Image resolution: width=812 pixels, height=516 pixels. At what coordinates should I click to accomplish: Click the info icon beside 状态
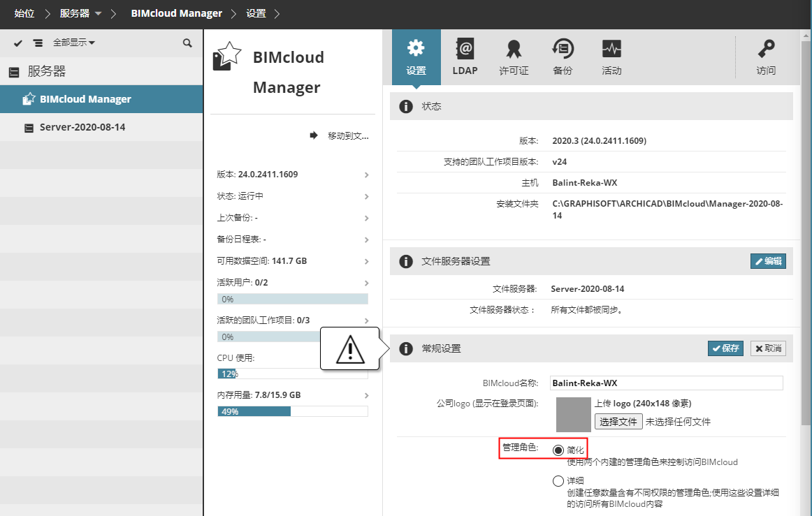(406, 106)
